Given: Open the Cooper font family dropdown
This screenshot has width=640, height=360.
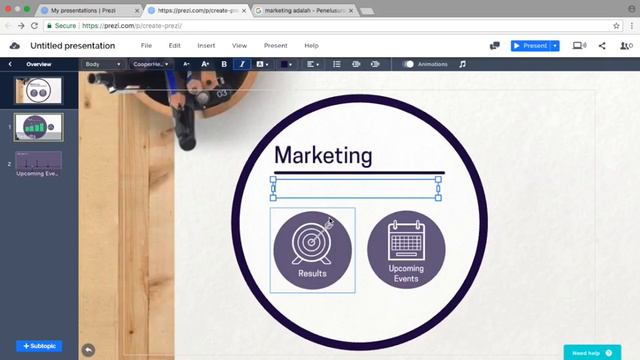Looking at the screenshot, I should coord(151,64).
